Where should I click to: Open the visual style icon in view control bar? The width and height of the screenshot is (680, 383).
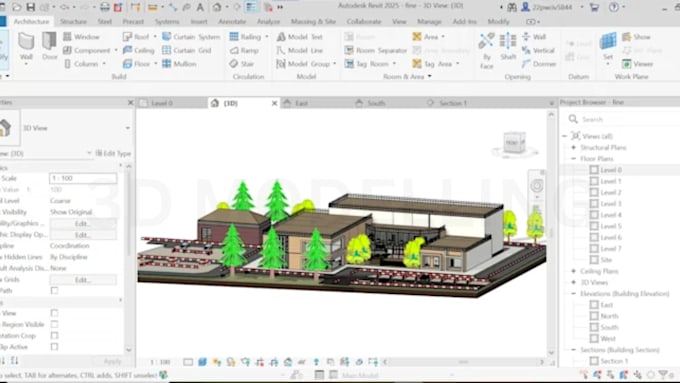point(203,362)
